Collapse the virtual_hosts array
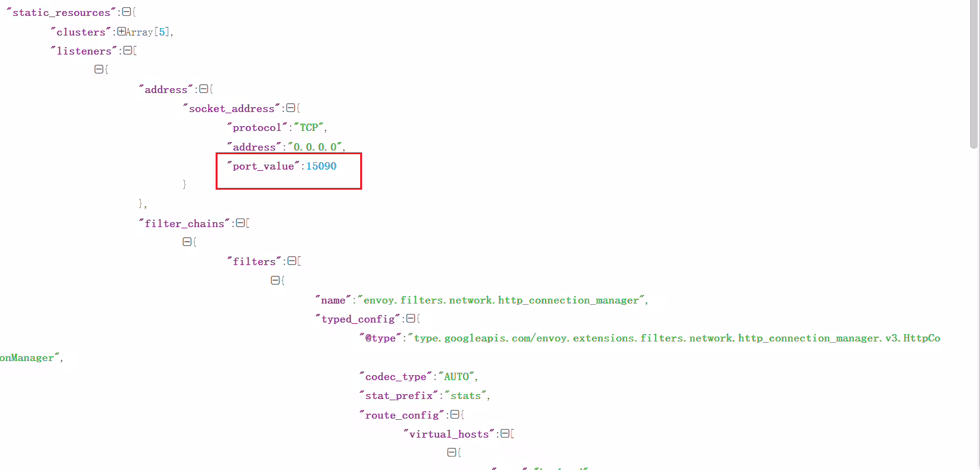The height and width of the screenshot is (470, 980). (x=505, y=433)
